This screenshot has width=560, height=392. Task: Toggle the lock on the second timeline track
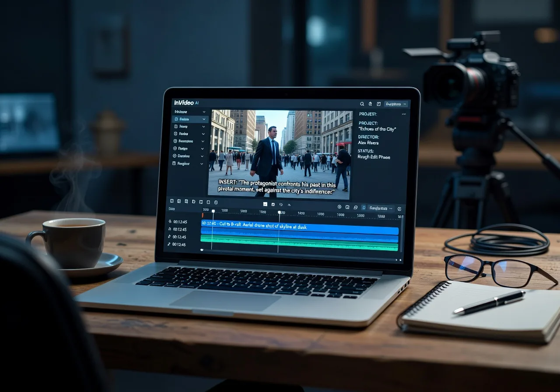click(170, 229)
